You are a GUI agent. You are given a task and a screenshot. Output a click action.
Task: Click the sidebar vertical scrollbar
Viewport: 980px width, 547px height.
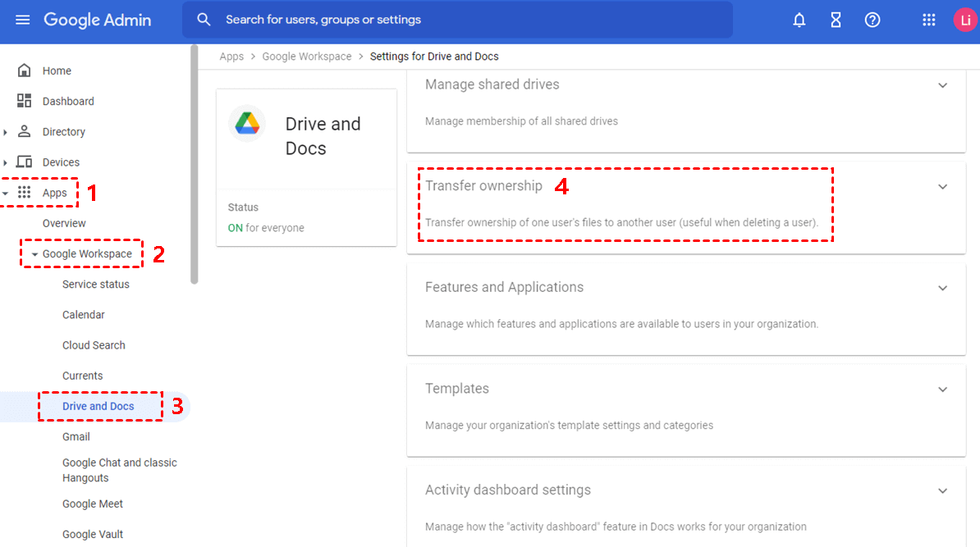195,164
